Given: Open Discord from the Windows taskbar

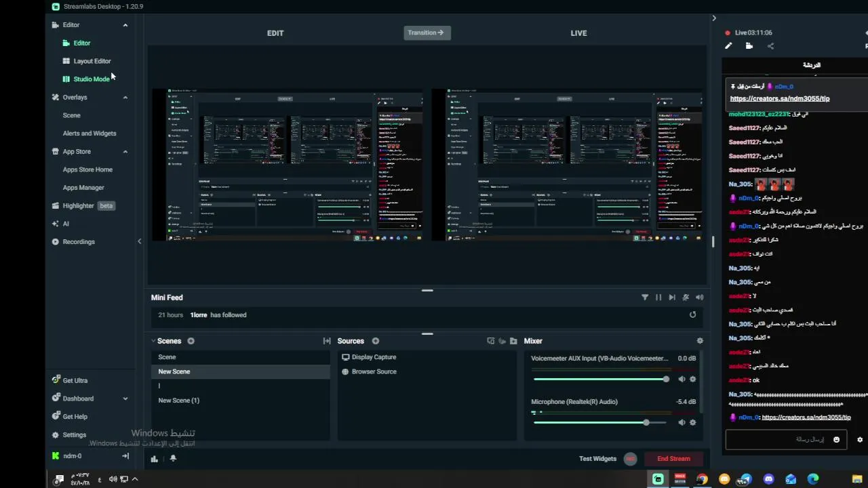Looking at the screenshot, I should click(x=768, y=479).
